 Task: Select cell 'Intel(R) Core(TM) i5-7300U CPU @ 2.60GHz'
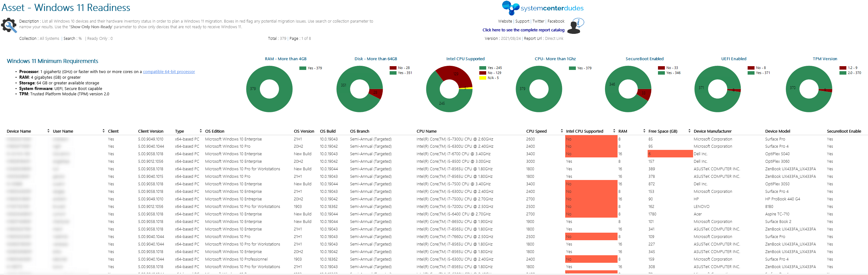tap(455, 139)
